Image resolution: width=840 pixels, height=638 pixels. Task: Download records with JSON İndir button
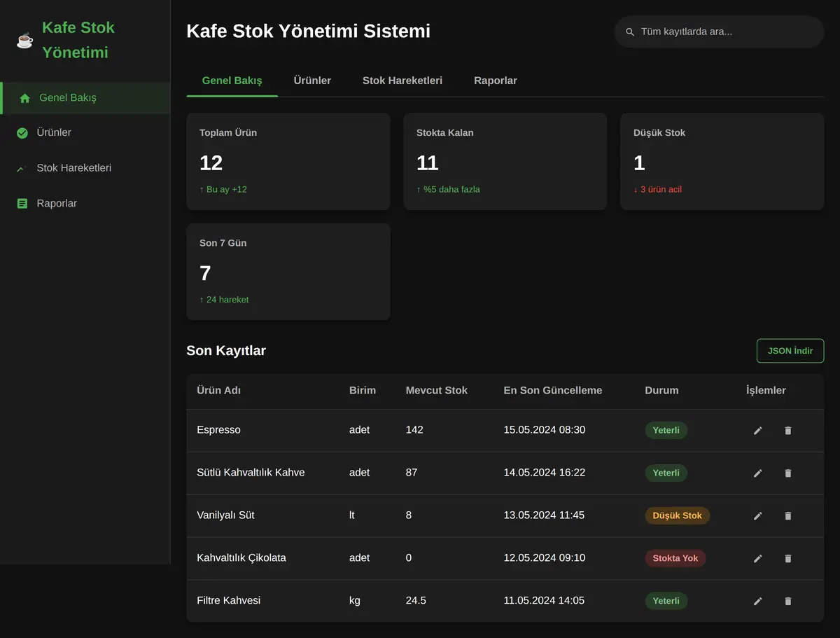(x=790, y=351)
